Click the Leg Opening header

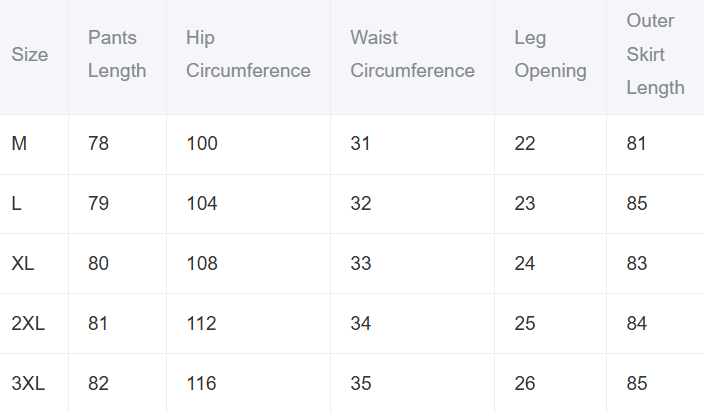click(550, 55)
